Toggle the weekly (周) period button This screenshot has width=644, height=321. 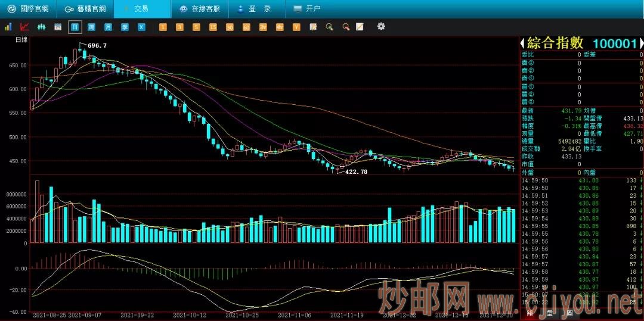pyautogui.click(x=91, y=27)
